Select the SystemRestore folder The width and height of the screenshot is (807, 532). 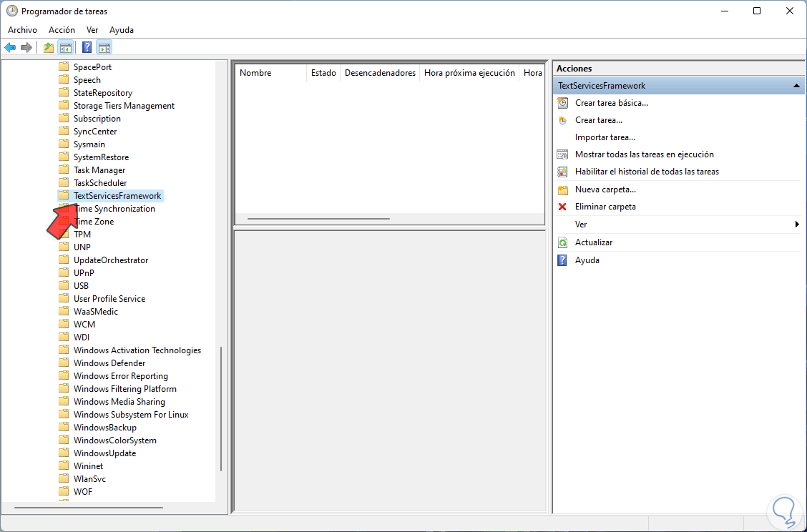pyautogui.click(x=101, y=157)
